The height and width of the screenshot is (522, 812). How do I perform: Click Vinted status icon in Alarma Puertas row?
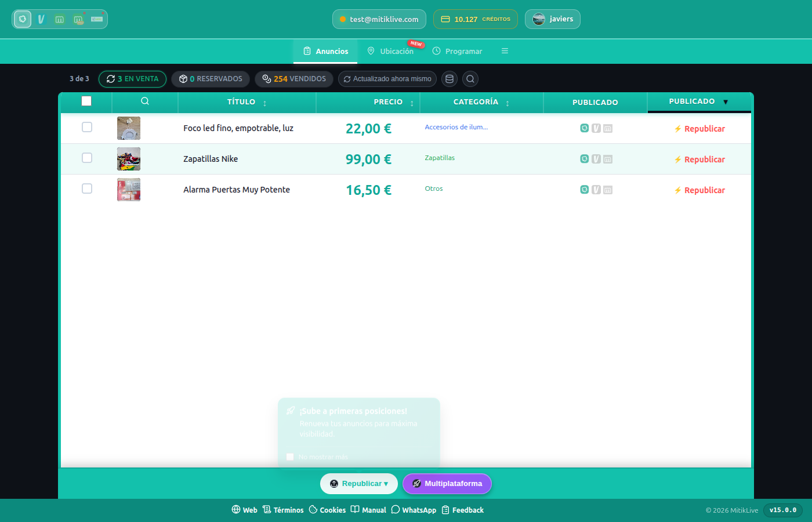coord(596,190)
